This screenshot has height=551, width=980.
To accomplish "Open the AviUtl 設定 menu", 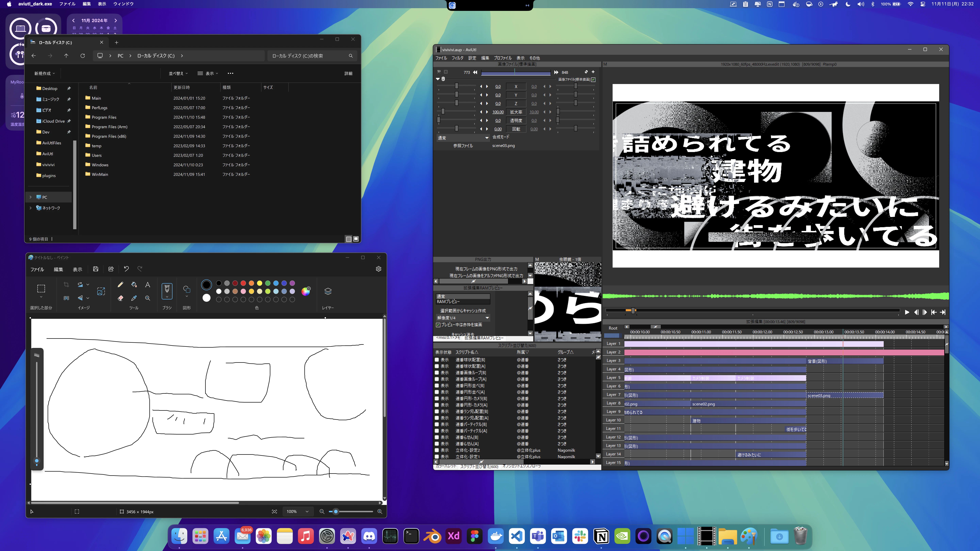I will tap(472, 58).
